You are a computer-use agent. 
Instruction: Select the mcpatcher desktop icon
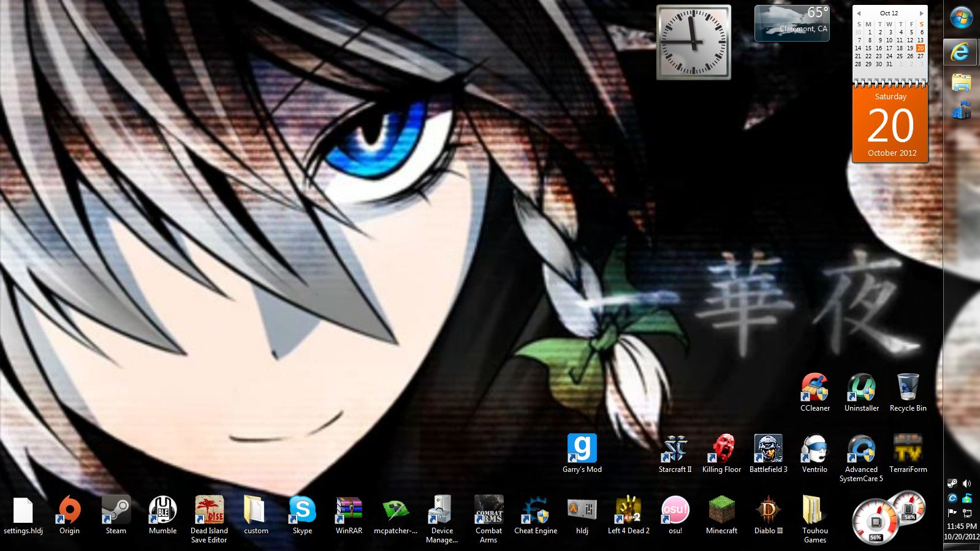(395, 515)
